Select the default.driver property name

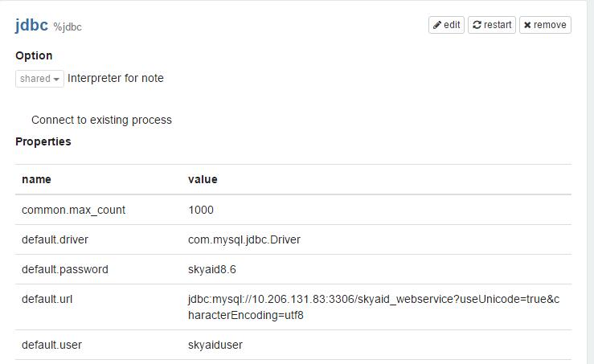[56, 239]
